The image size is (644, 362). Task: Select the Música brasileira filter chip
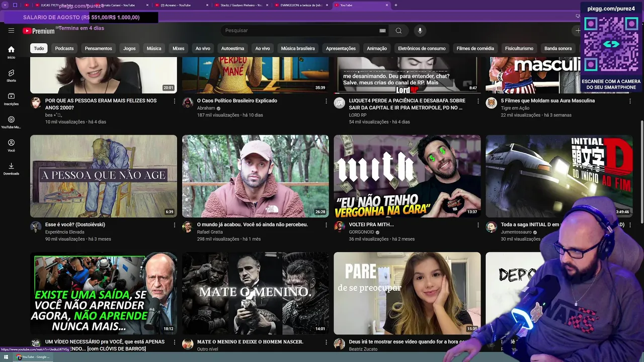(x=298, y=48)
